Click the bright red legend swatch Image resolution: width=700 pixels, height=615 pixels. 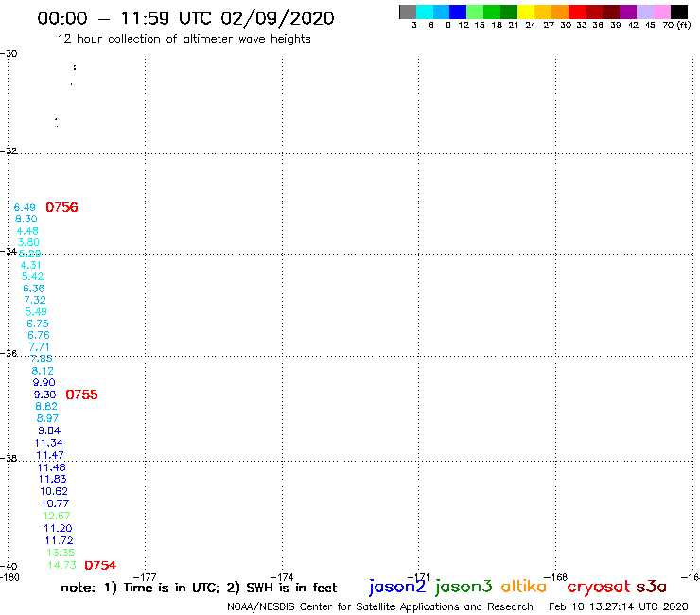(x=577, y=11)
